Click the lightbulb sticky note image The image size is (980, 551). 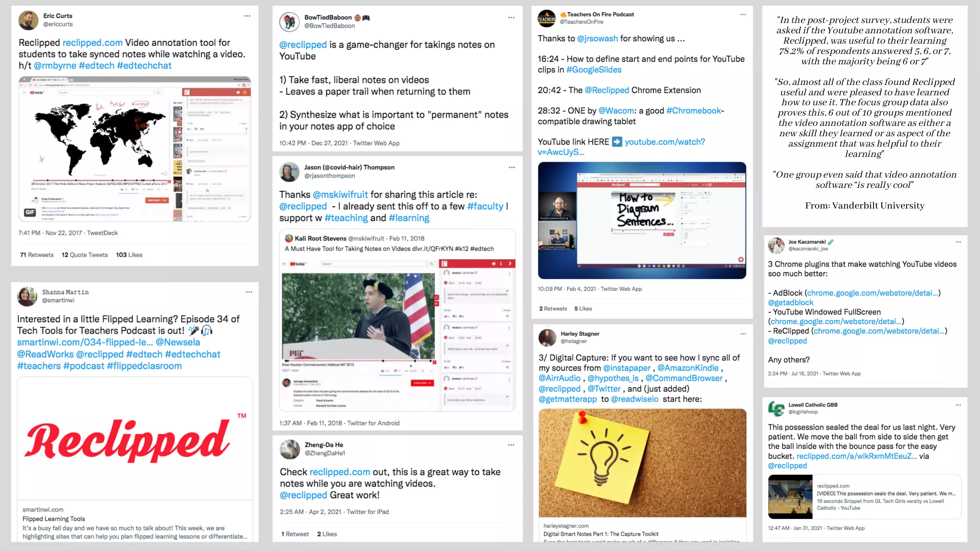coord(642,463)
